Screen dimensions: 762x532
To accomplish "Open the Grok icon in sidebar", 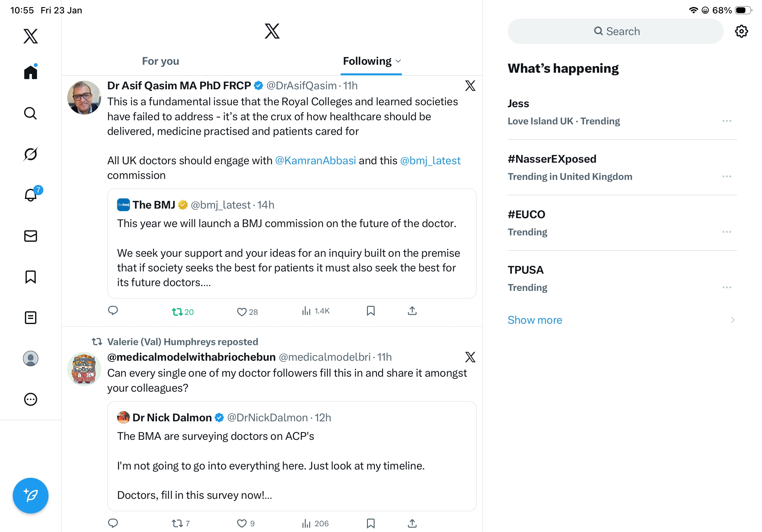I will 31,154.
